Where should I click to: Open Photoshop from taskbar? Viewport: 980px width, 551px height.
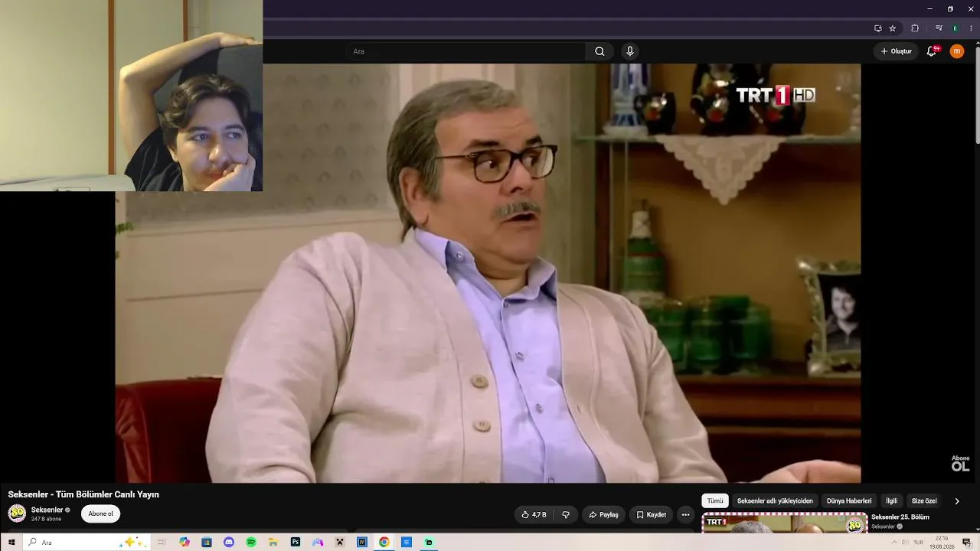[x=296, y=543]
